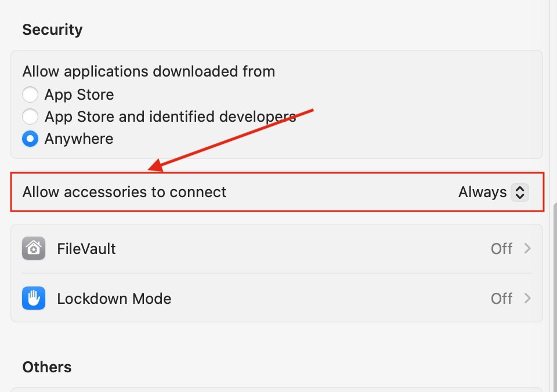The height and width of the screenshot is (392, 557).
Task: Expand Lockdown Mode via its chevron
Action: 527,299
